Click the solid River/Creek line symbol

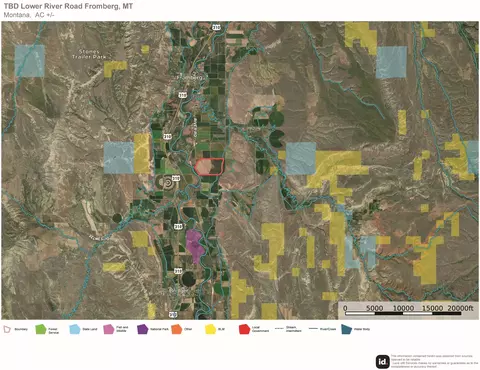click(313, 329)
